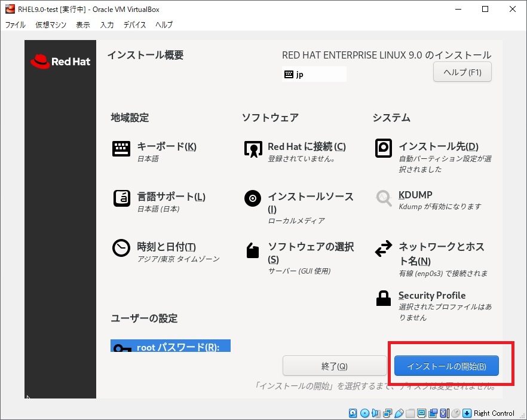Click the Right Control host key text
Viewport: 527px width, 420px height.
click(x=494, y=413)
